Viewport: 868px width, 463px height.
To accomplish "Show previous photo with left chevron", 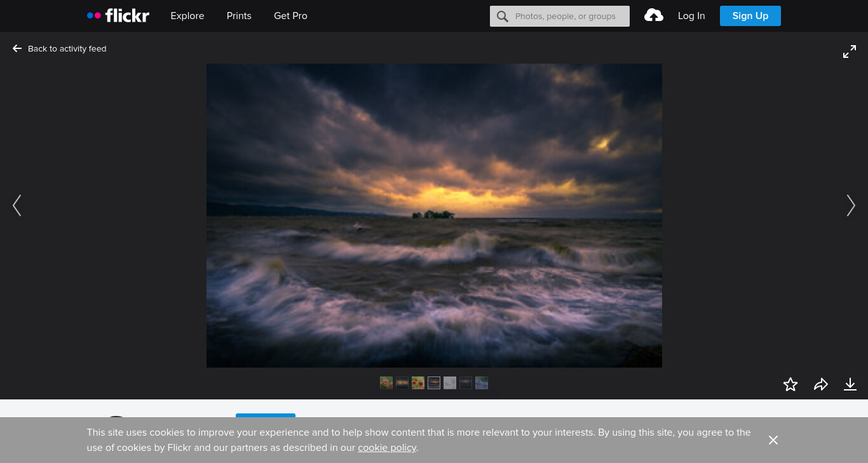I will tap(17, 205).
